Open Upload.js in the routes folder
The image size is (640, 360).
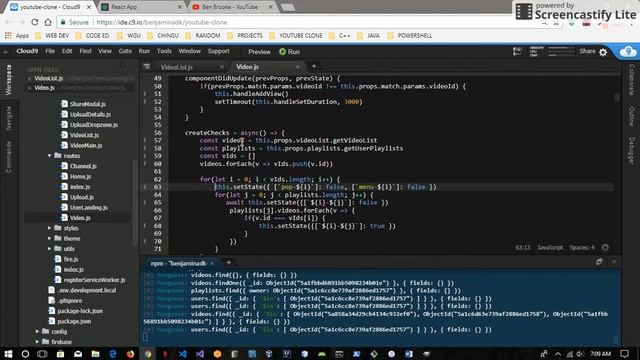[x=82, y=197]
